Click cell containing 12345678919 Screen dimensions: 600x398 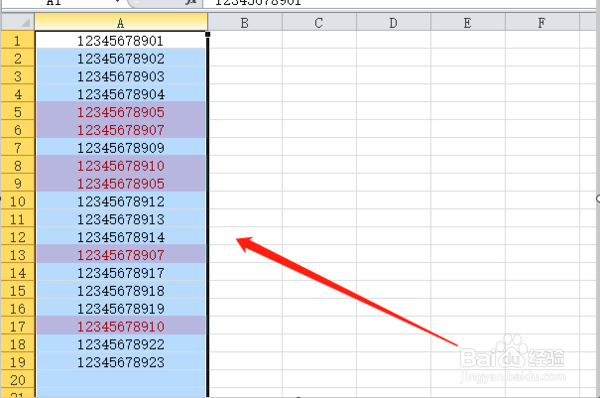[121, 308]
